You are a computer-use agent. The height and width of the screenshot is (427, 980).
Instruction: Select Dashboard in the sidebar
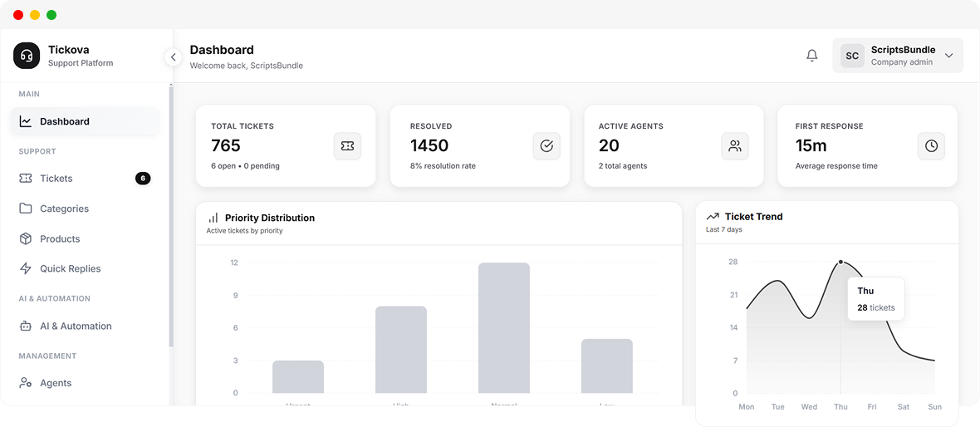[65, 121]
